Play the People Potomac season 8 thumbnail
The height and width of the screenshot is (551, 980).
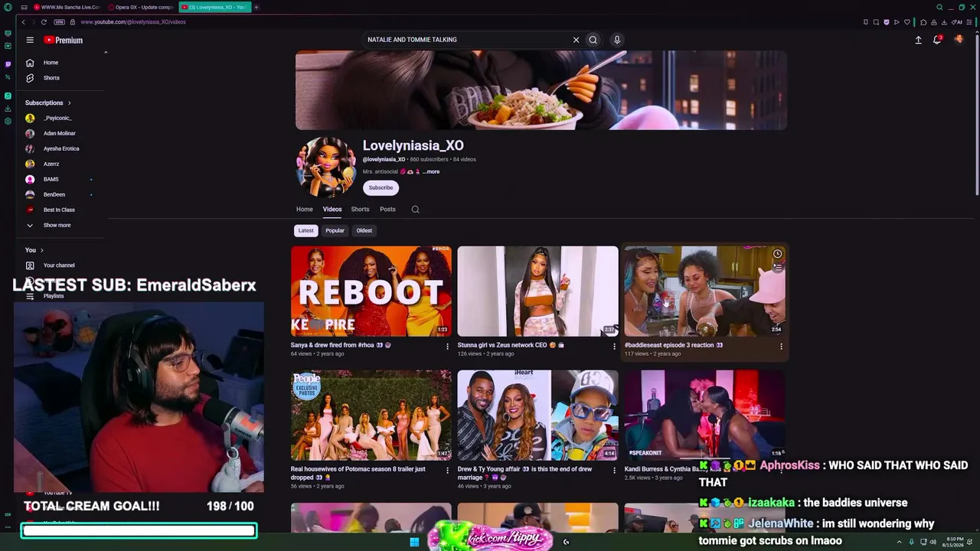click(x=371, y=415)
